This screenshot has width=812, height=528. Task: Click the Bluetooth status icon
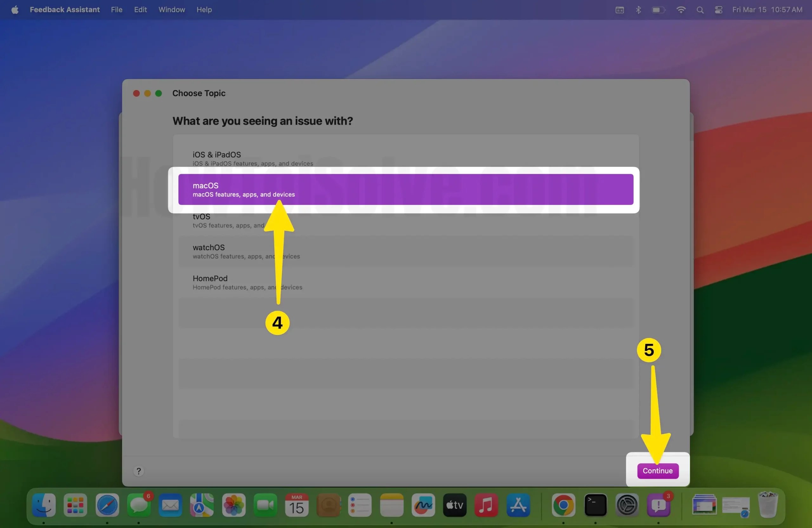pos(638,10)
